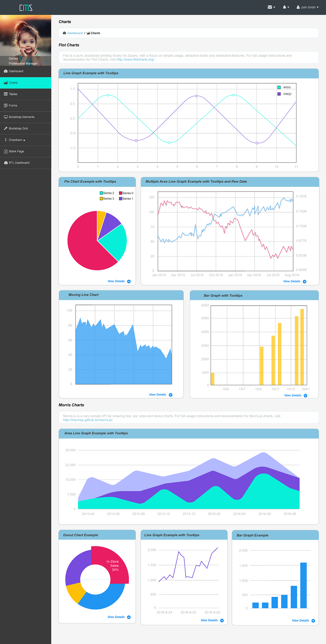Viewport: 326px width, 644px height.
Task: Open Forms in the sidebar
Action: (25, 106)
